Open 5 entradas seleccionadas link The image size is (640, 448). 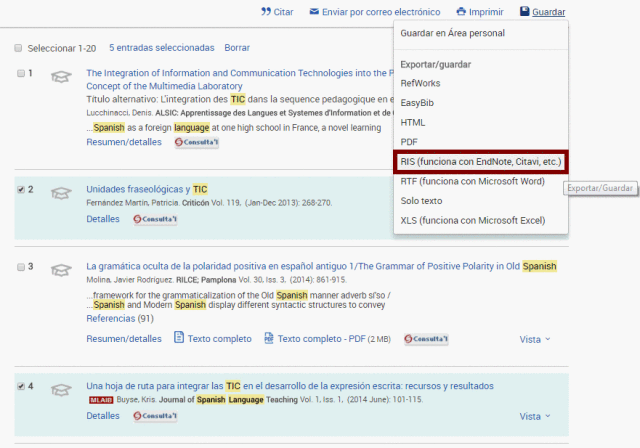tap(161, 48)
